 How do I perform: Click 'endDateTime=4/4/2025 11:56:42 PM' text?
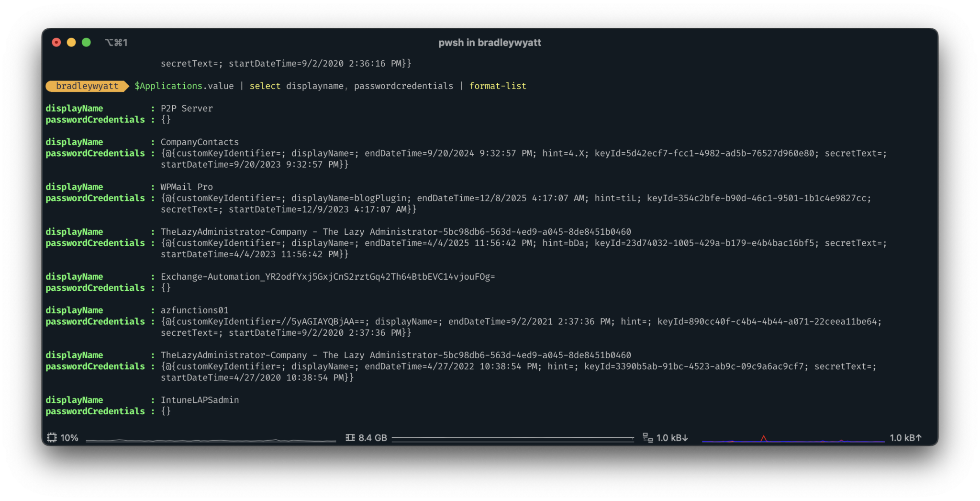click(448, 243)
